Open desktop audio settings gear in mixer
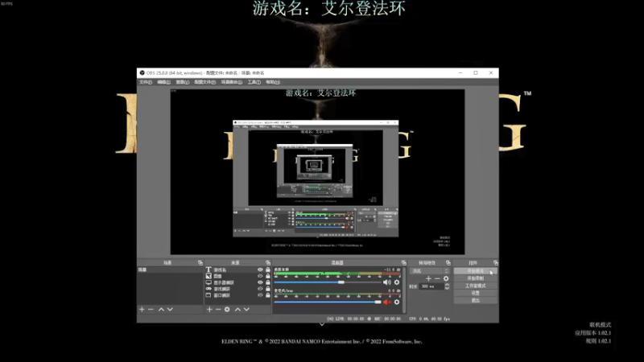This screenshot has width=644, height=362. tap(397, 282)
